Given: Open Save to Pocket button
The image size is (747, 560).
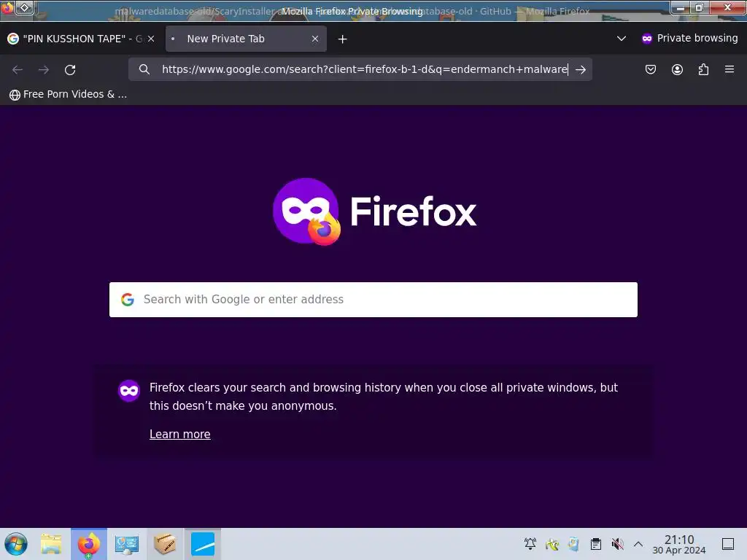Looking at the screenshot, I should (650, 69).
